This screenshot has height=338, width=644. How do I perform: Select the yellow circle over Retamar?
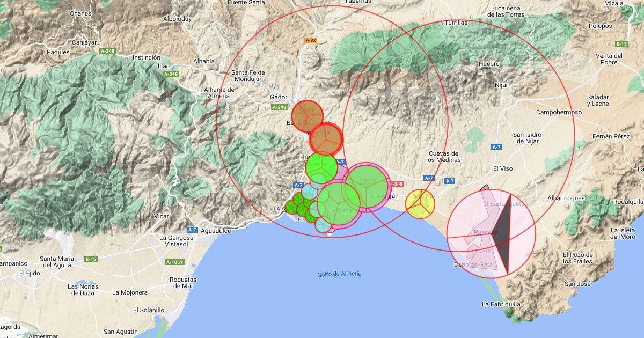coord(420,204)
